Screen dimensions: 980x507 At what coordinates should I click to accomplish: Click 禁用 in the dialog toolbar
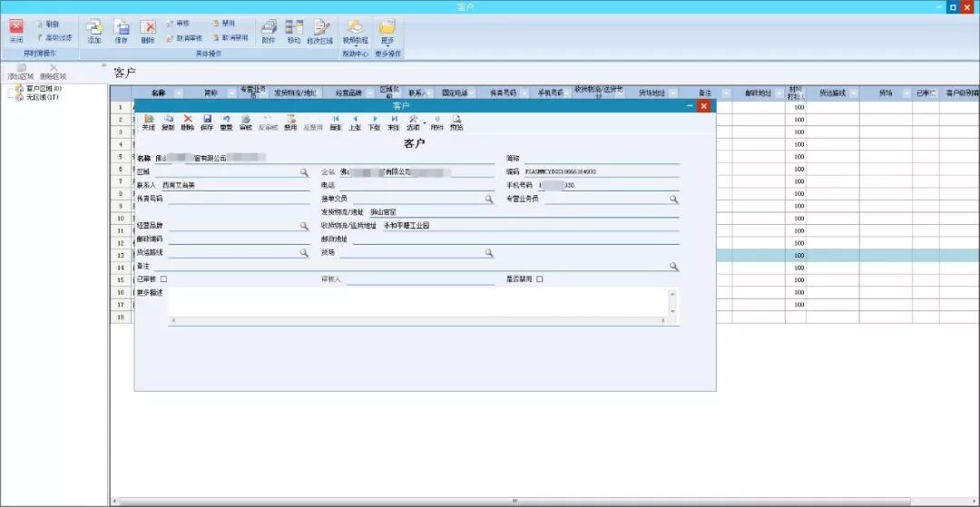tap(290, 122)
